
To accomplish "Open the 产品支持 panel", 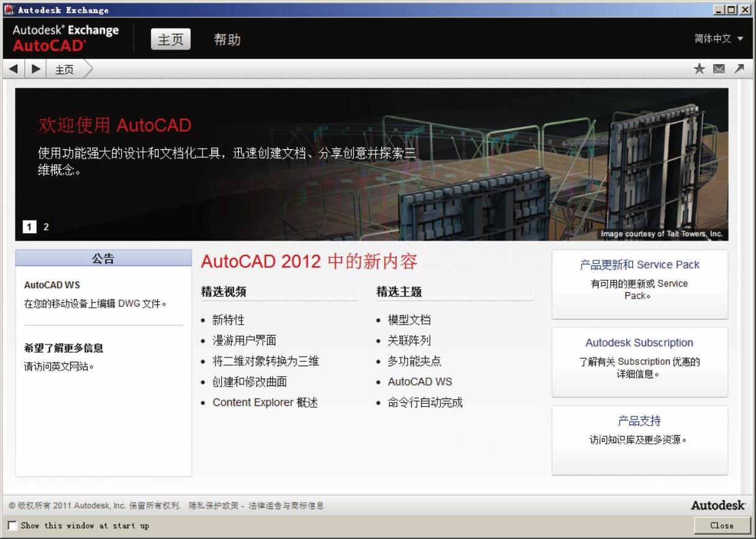I will 640,441.
